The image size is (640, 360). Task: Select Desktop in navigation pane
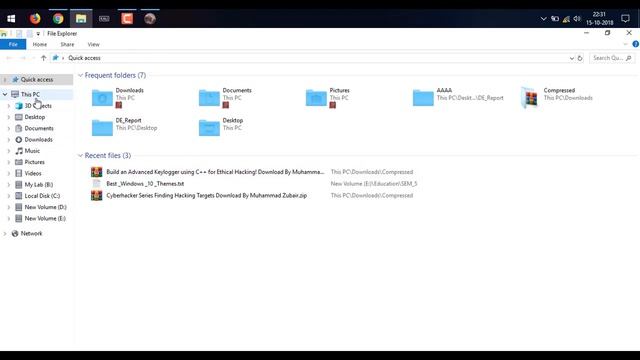point(35,117)
